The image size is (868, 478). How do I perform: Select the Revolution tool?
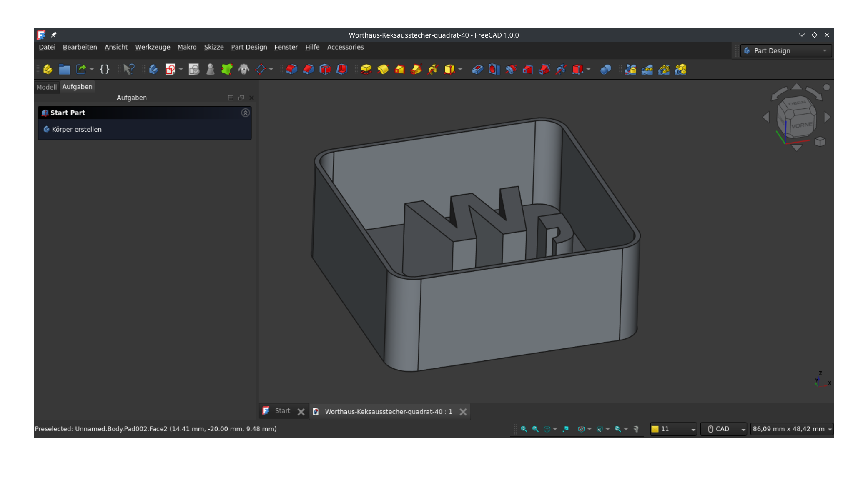tap(383, 69)
